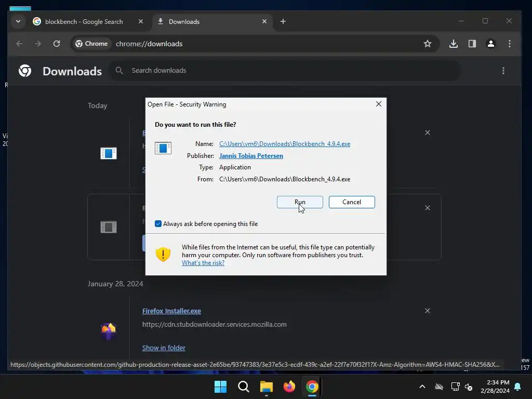Go back in Chrome
Image resolution: width=532 pixels, height=399 pixels.
click(x=19, y=44)
